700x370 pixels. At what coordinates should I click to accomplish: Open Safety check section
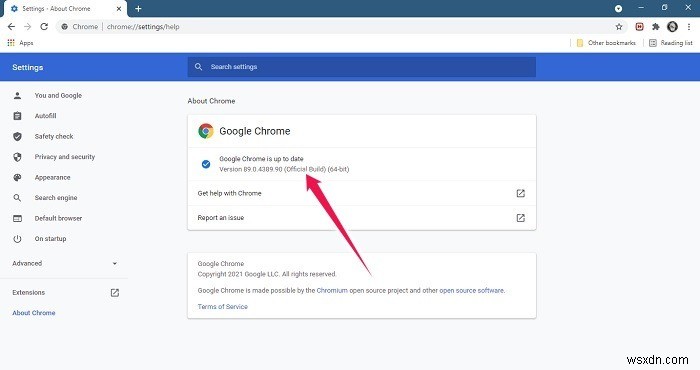click(x=54, y=137)
